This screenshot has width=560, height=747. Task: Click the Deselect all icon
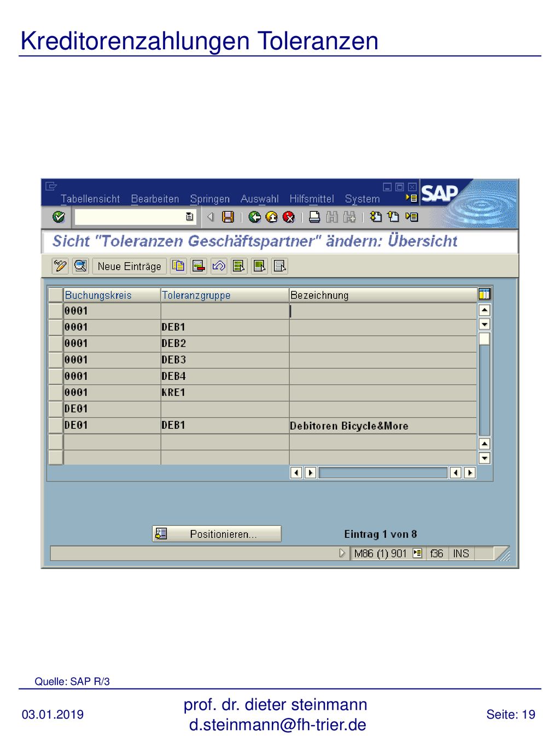point(280,266)
